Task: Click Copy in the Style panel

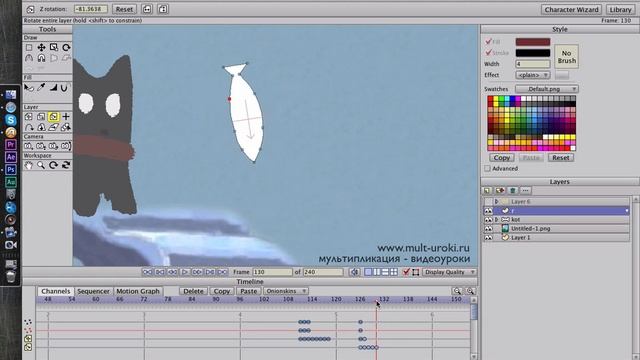Action: tap(502, 158)
